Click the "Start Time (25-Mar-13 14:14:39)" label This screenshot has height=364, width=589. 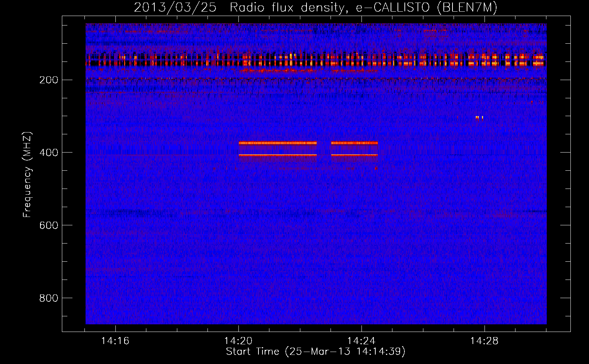(316, 352)
